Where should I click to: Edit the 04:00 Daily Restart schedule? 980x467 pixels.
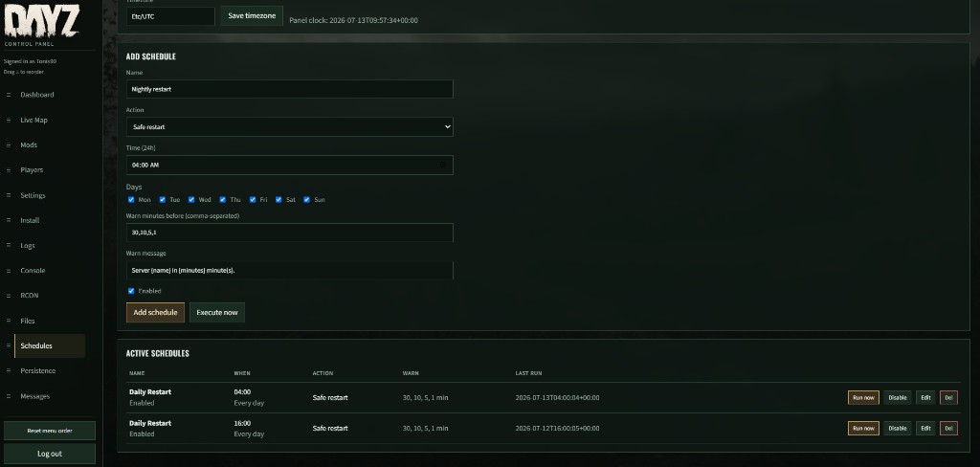pyautogui.click(x=925, y=397)
